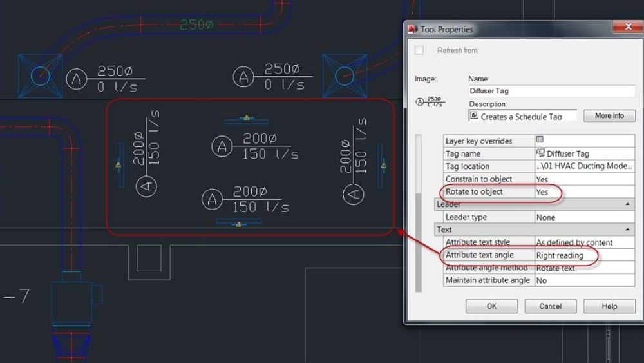Collapse the Text section
Image resolution: width=644 pixels, height=363 pixels.
coord(627,230)
